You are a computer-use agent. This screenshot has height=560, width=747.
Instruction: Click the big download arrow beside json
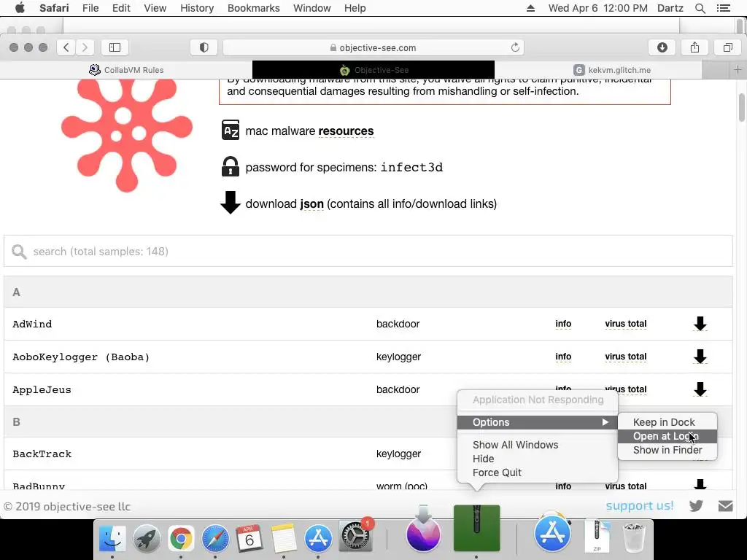[230, 203]
